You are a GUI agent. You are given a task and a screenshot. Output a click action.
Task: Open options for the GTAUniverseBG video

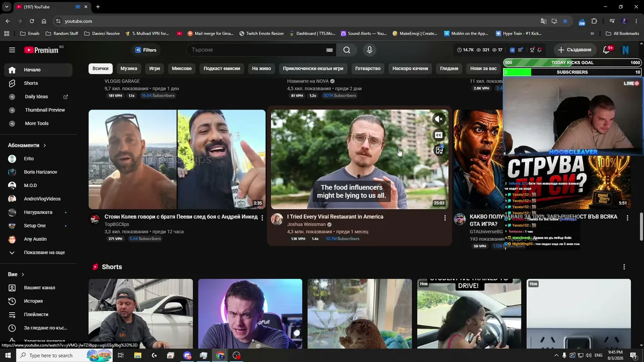click(x=627, y=218)
